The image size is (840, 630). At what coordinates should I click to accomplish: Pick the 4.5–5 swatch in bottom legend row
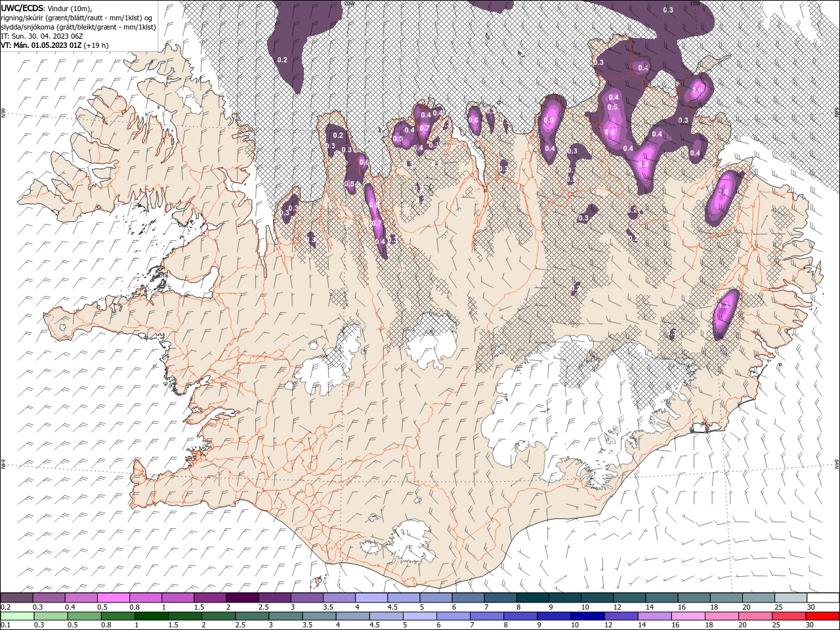click(x=386, y=616)
